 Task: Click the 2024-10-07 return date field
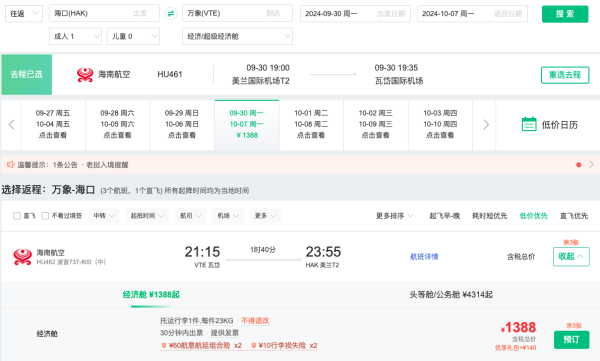(472, 14)
